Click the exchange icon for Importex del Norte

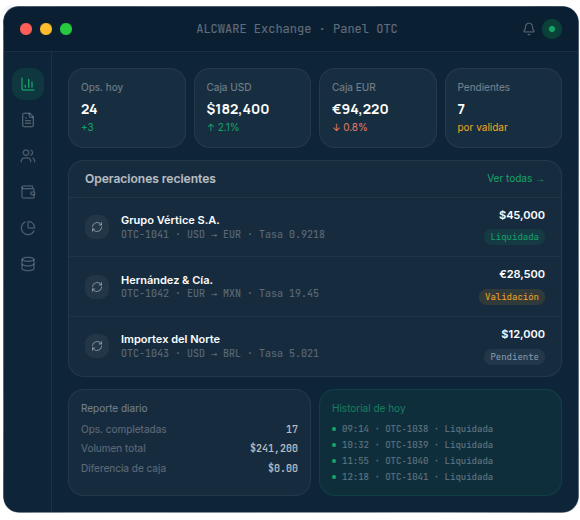(x=97, y=346)
